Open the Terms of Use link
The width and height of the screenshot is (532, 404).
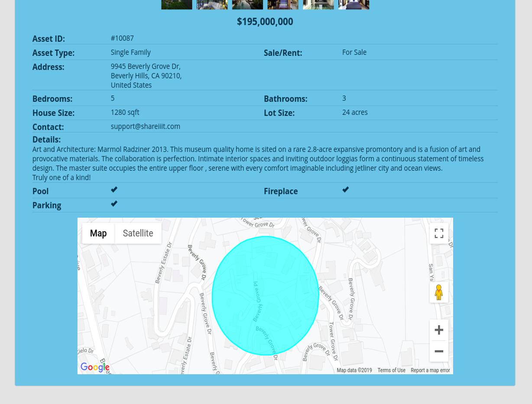(x=391, y=370)
